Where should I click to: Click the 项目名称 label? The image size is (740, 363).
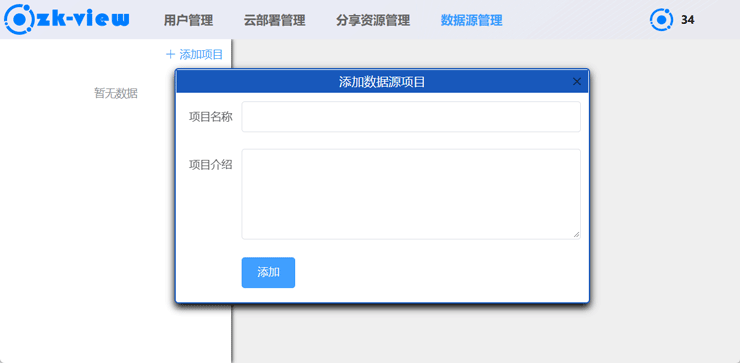point(210,117)
